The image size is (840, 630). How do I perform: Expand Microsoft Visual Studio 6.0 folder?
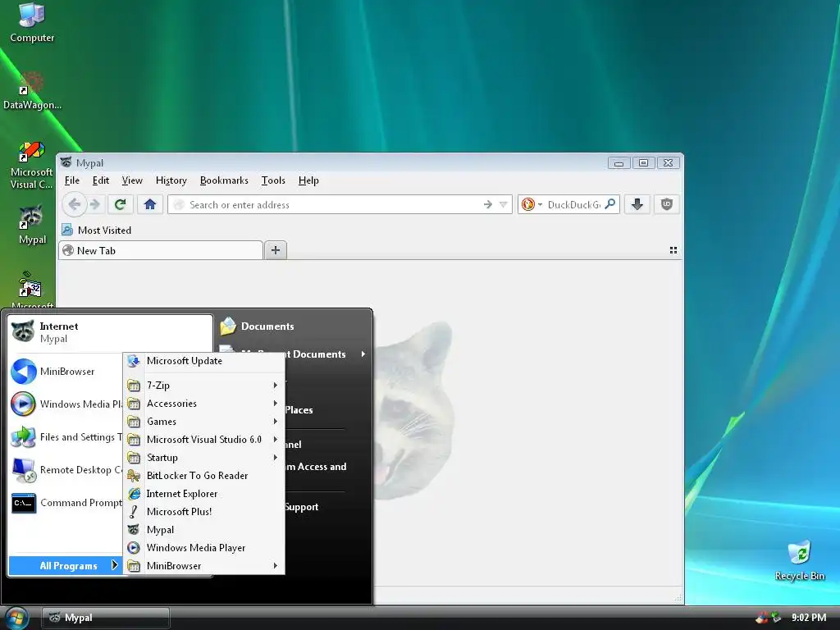(x=204, y=440)
